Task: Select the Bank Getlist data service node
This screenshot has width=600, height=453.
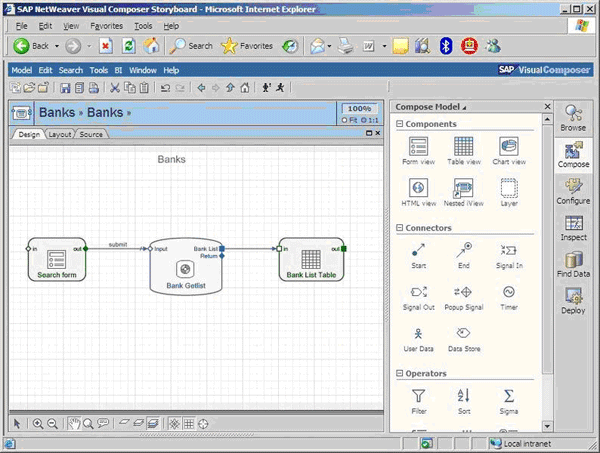Action: pyautogui.click(x=186, y=266)
